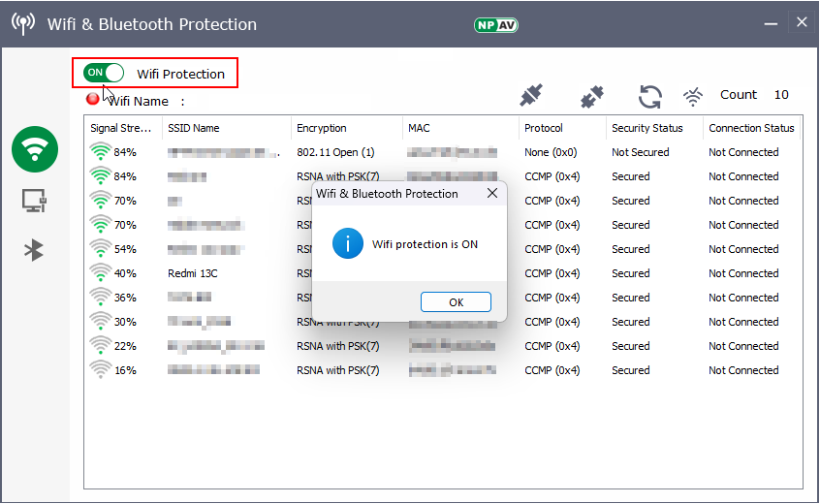Click the info icon in dialog
This screenshot has height=504, width=820.
point(347,244)
